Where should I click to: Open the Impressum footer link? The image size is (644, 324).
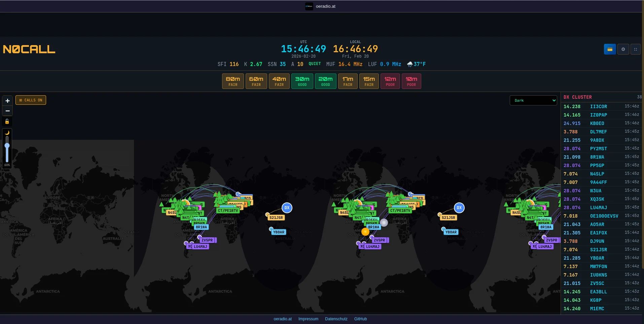(308, 319)
